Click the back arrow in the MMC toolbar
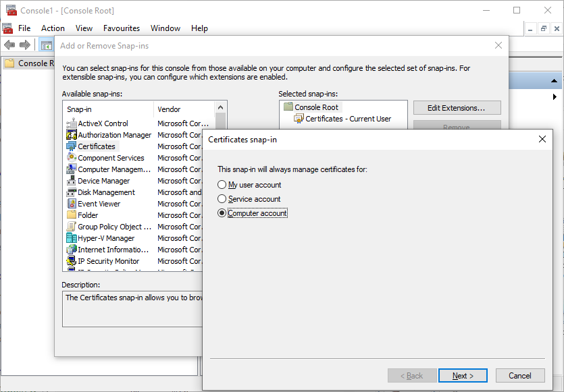The image size is (564, 392). (9, 45)
